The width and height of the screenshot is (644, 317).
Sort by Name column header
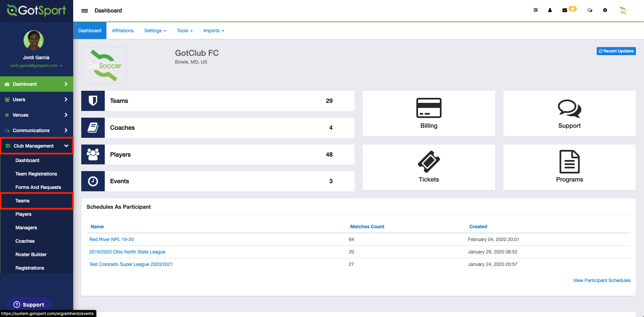pos(97,227)
